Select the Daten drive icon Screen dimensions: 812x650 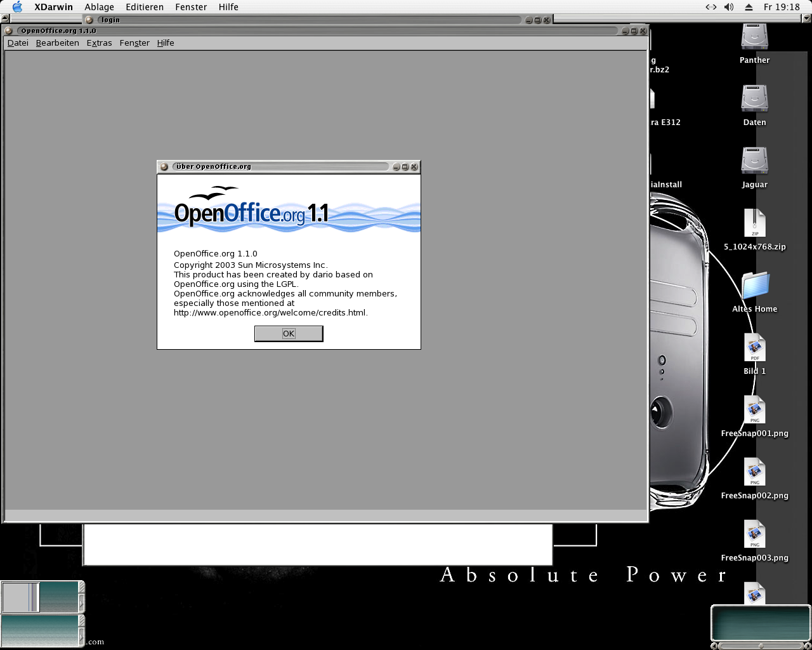[754, 99]
